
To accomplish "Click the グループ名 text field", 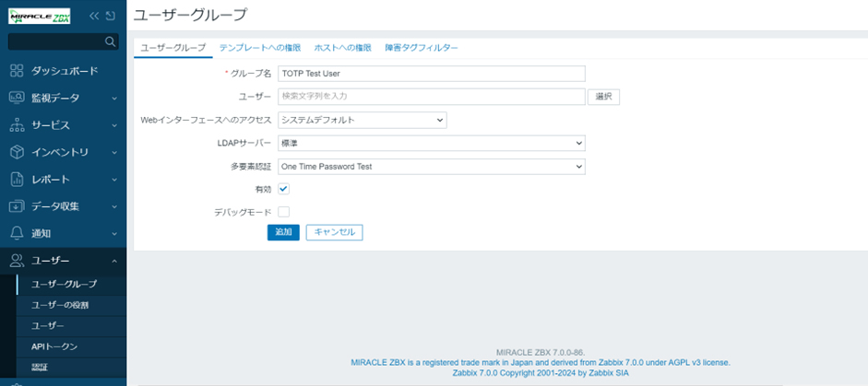I will pos(431,74).
